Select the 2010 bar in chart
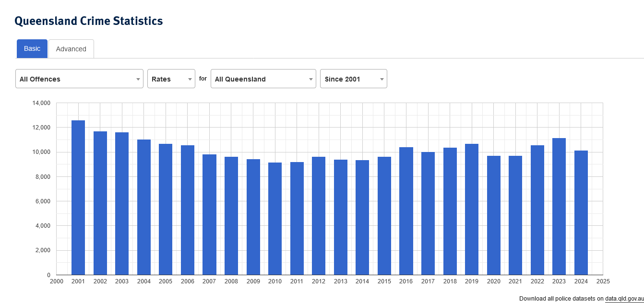 pyautogui.click(x=275, y=219)
